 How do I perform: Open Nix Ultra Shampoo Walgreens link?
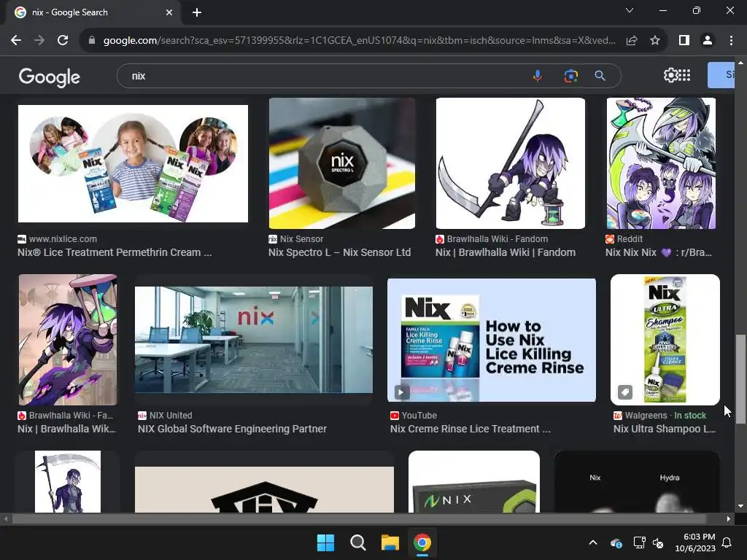665,429
